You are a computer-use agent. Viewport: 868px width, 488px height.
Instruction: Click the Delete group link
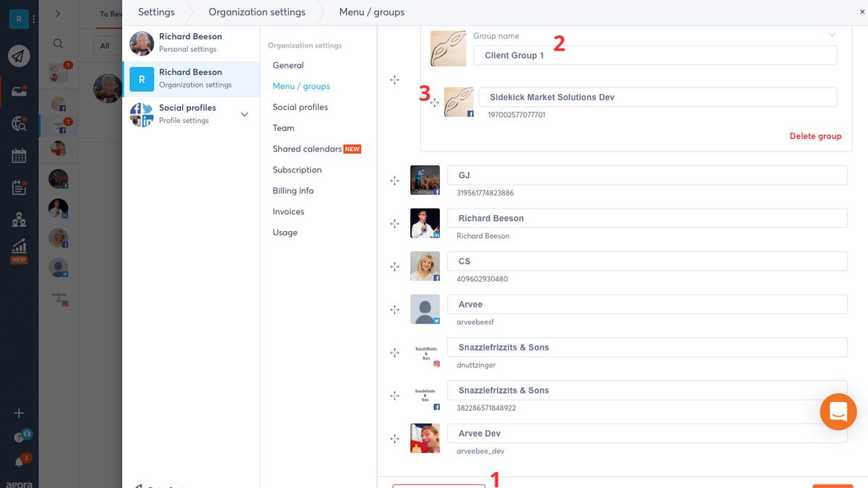pos(815,136)
